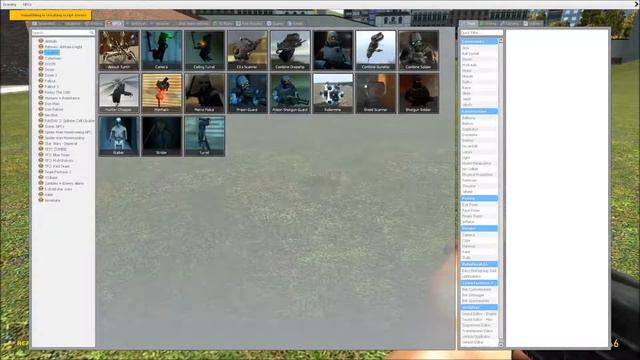
Task: Click the arrow icon at top-right corner
Action: click(636, 4)
